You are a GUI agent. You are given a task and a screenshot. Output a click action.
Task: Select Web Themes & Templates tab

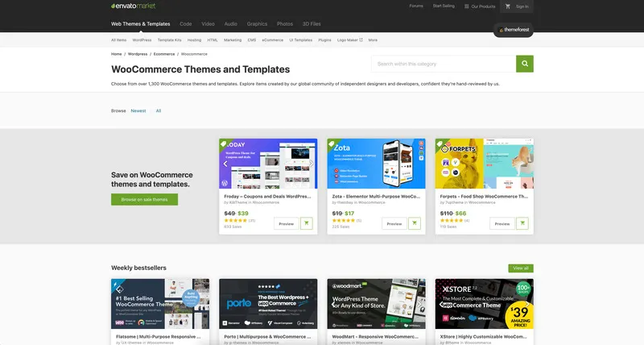[x=140, y=24]
